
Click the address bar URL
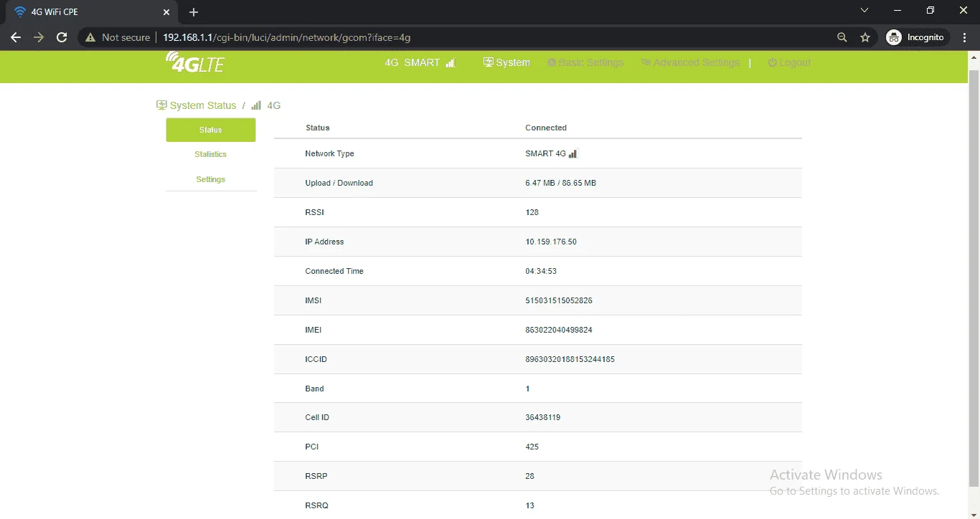(x=286, y=37)
